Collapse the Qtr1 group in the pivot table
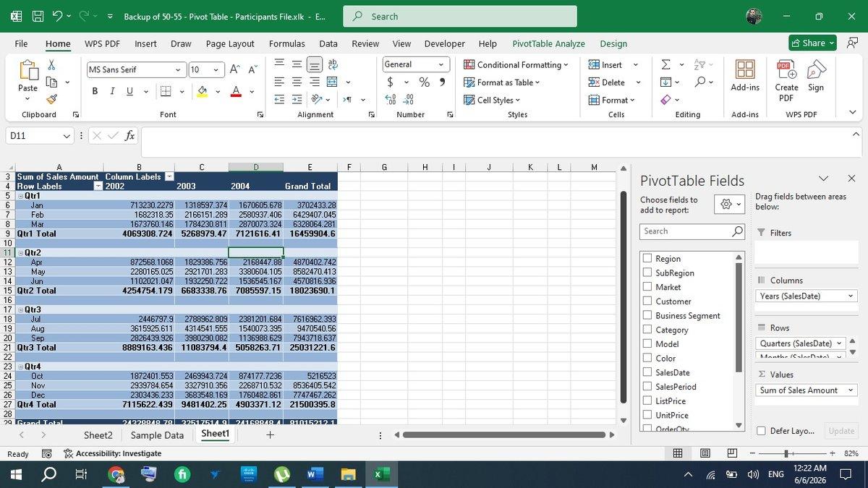Viewport: 868px width, 488px height. coord(20,196)
